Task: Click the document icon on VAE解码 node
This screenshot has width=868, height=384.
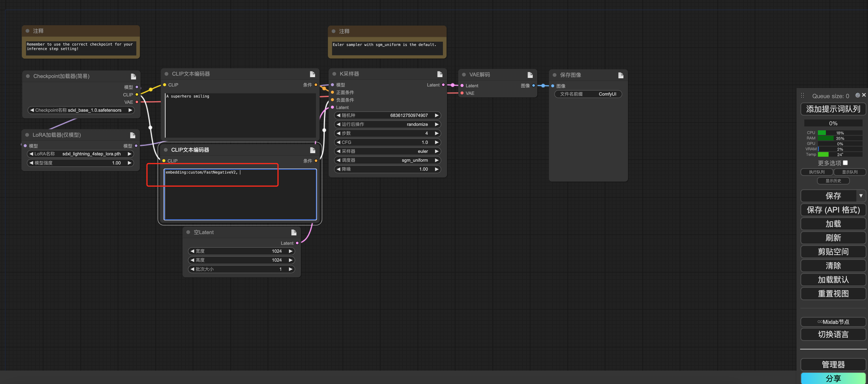Action: click(530, 75)
